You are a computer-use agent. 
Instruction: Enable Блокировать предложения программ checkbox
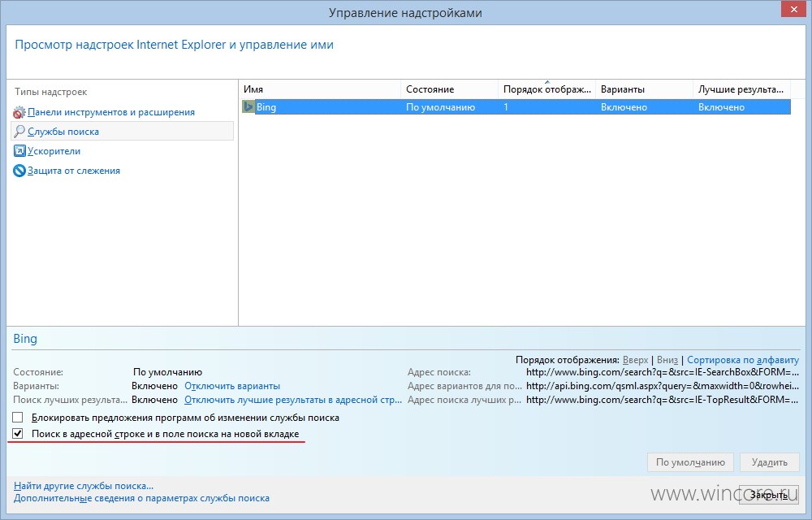coord(18,418)
